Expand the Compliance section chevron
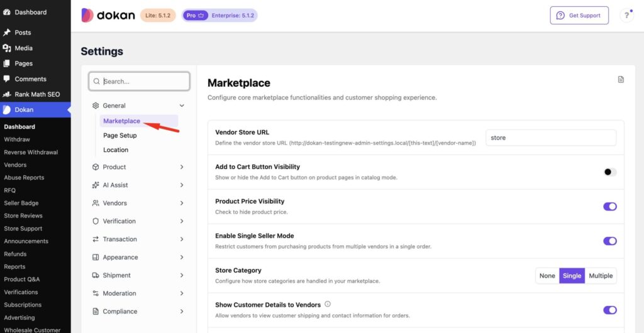The image size is (644, 333). 182,311
